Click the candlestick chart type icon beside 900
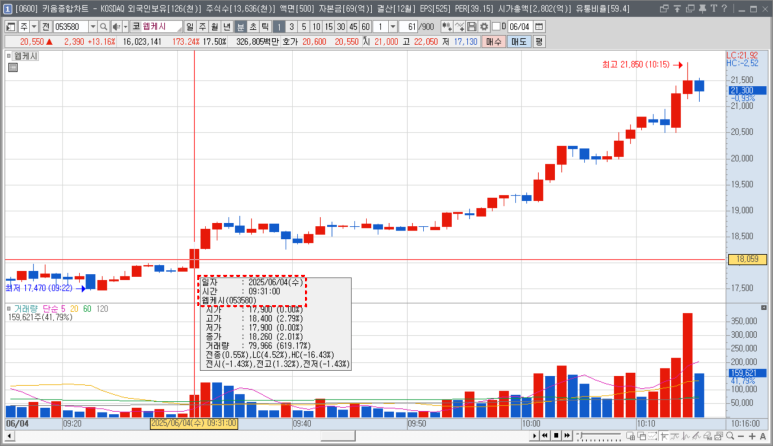 pos(447,27)
